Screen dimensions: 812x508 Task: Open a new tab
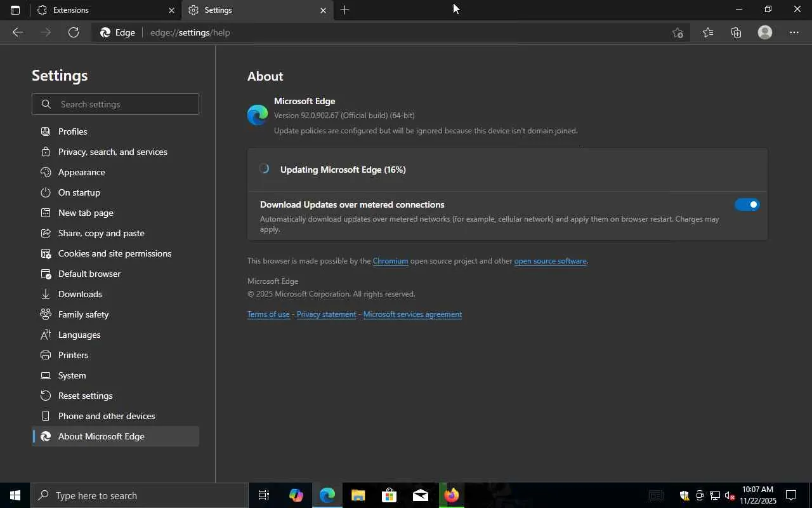coord(344,10)
